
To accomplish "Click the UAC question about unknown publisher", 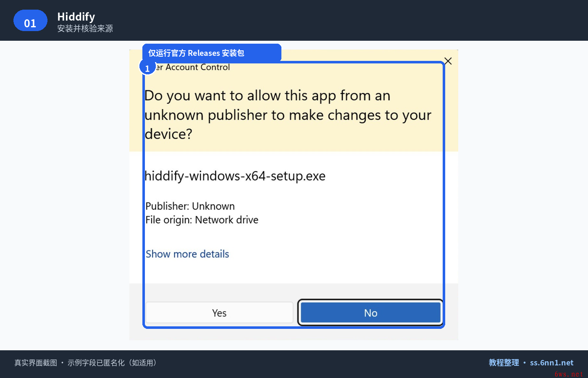I will [x=288, y=115].
